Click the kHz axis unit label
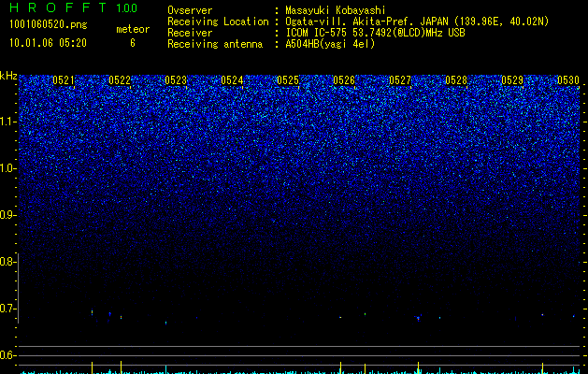Viewport: 588px width, 374px height. click(x=8, y=76)
